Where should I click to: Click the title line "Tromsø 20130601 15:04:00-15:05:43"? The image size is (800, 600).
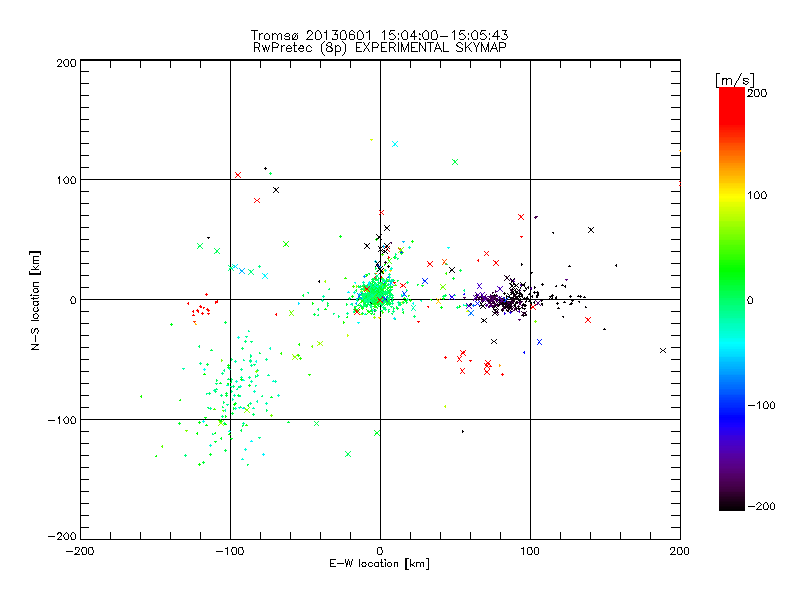tap(379, 35)
